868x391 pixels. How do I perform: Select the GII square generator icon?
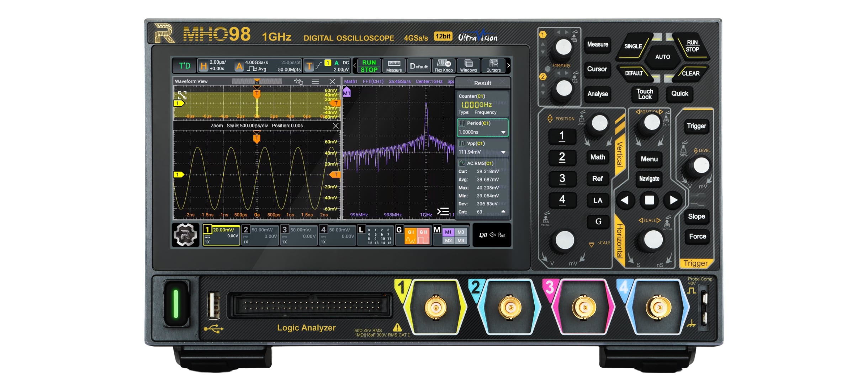pyautogui.click(x=423, y=236)
